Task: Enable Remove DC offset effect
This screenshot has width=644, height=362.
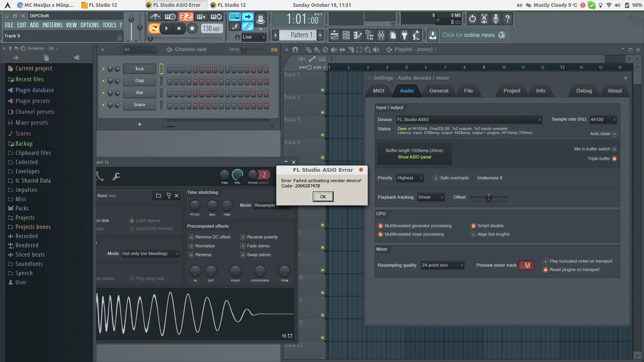Action: point(191,237)
